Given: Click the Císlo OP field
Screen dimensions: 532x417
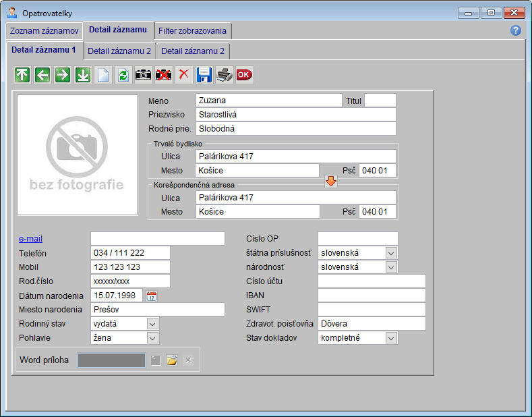Looking at the screenshot, I should pos(357,239).
